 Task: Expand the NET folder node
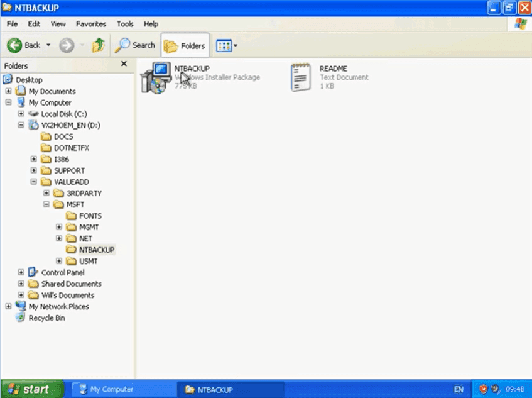click(x=59, y=238)
